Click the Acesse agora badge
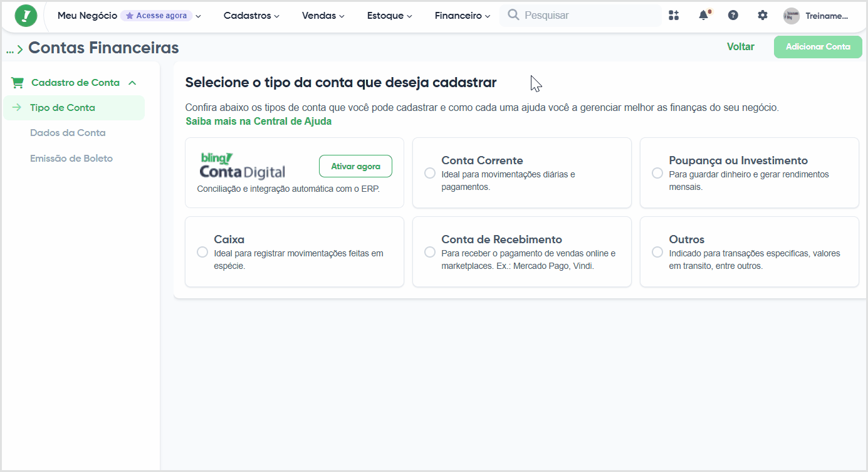 [156, 16]
